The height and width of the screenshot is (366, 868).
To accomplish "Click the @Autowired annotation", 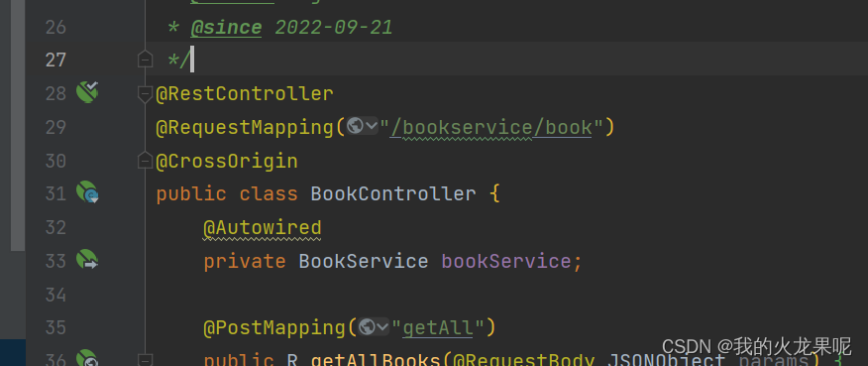I will [263, 227].
